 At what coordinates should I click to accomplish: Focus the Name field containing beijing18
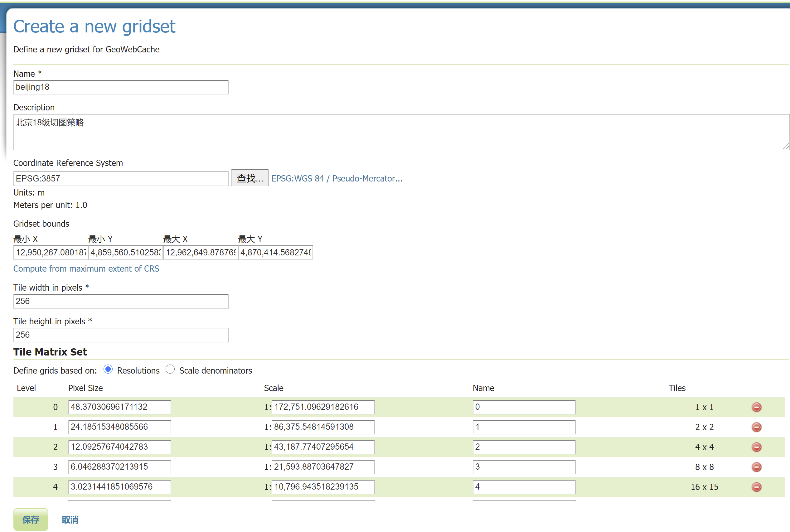tap(120, 87)
